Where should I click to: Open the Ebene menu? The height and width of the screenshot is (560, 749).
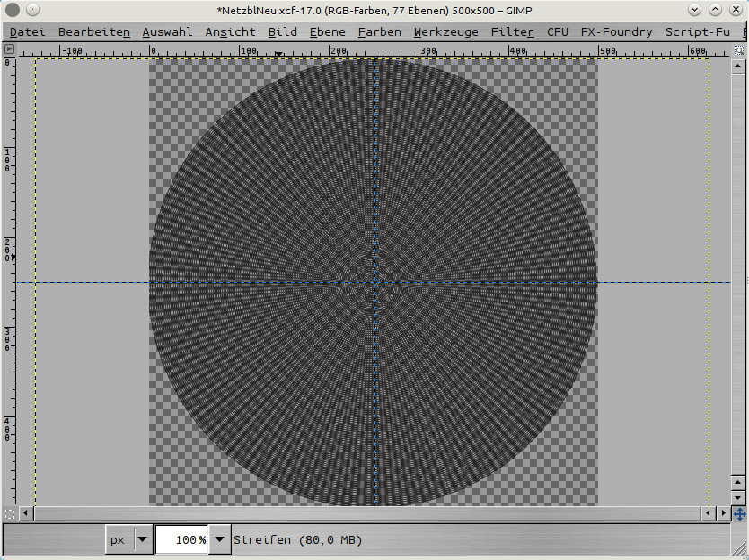pyautogui.click(x=327, y=31)
